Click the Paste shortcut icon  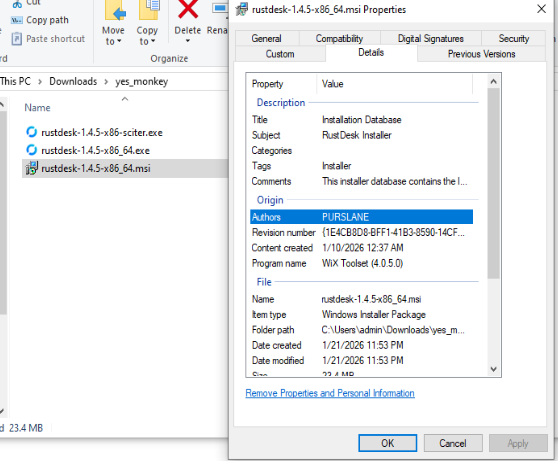[17, 38]
